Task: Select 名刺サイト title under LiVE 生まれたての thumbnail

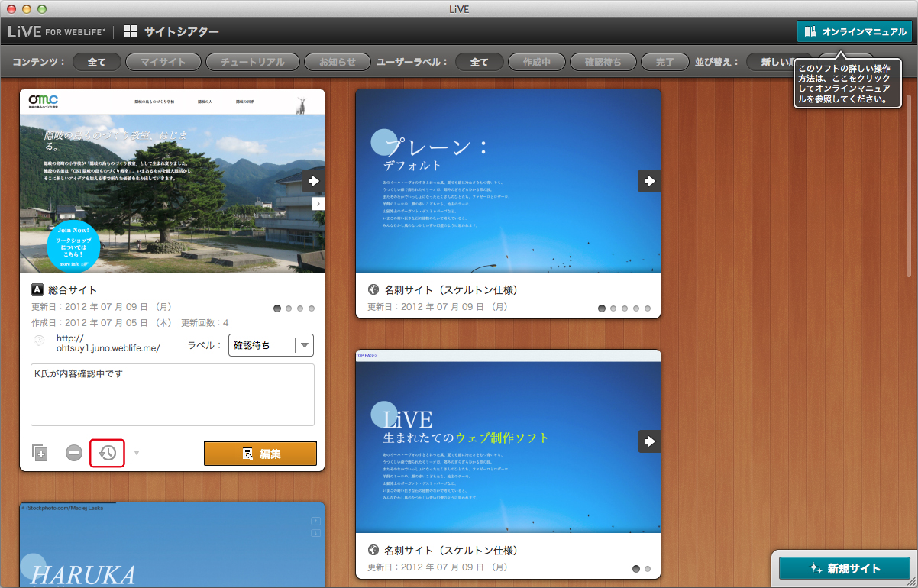Action: tap(451, 550)
